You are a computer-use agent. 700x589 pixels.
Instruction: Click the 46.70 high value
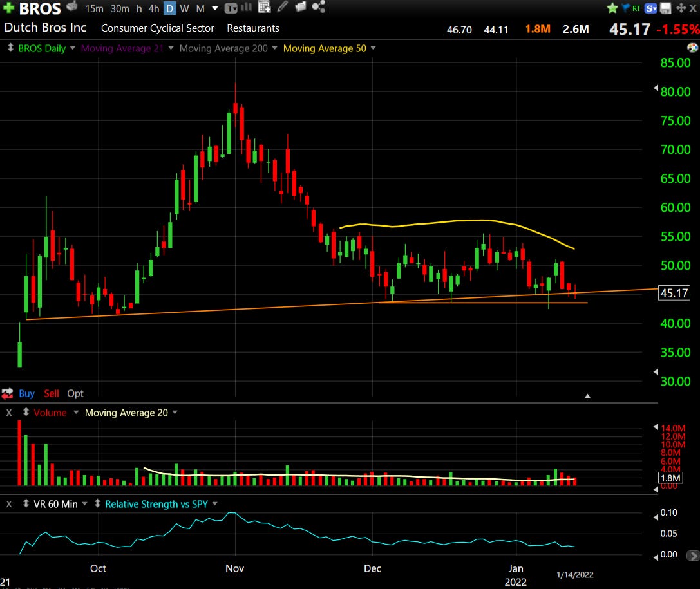[x=459, y=30]
